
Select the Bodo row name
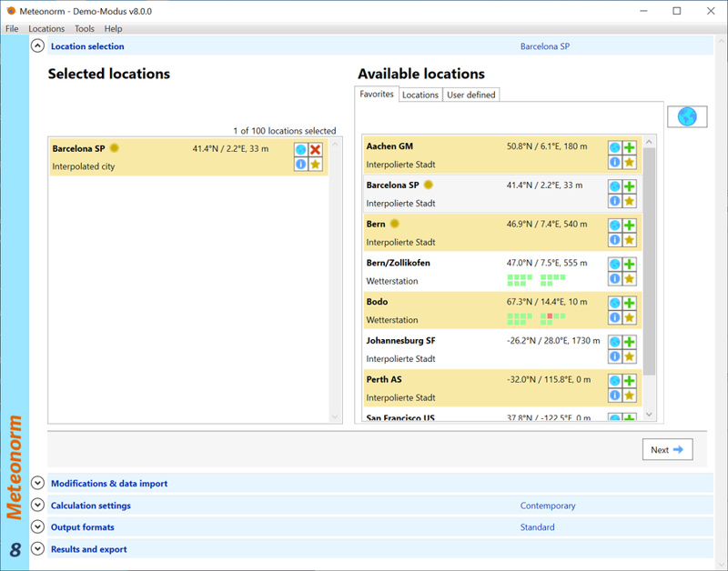pos(377,302)
